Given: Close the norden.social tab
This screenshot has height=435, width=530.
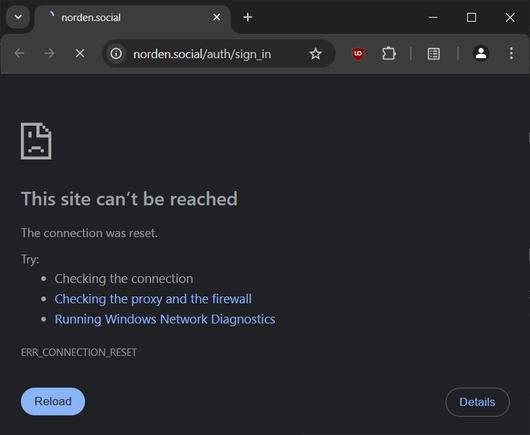Looking at the screenshot, I should pos(217,17).
